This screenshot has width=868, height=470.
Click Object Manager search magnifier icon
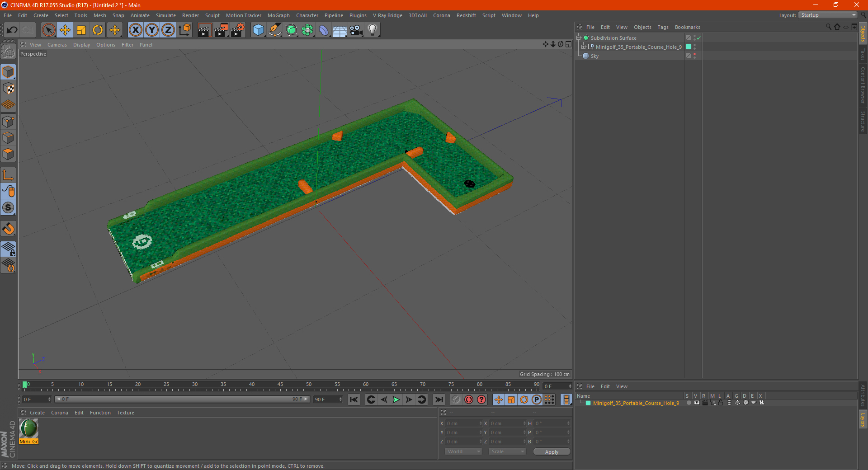pyautogui.click(x=829, y=27)
